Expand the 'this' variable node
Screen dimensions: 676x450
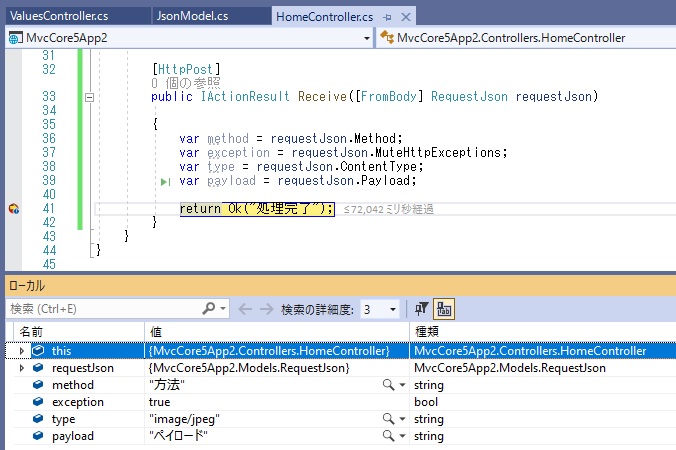pyautogui.click(x=23, y=351)
